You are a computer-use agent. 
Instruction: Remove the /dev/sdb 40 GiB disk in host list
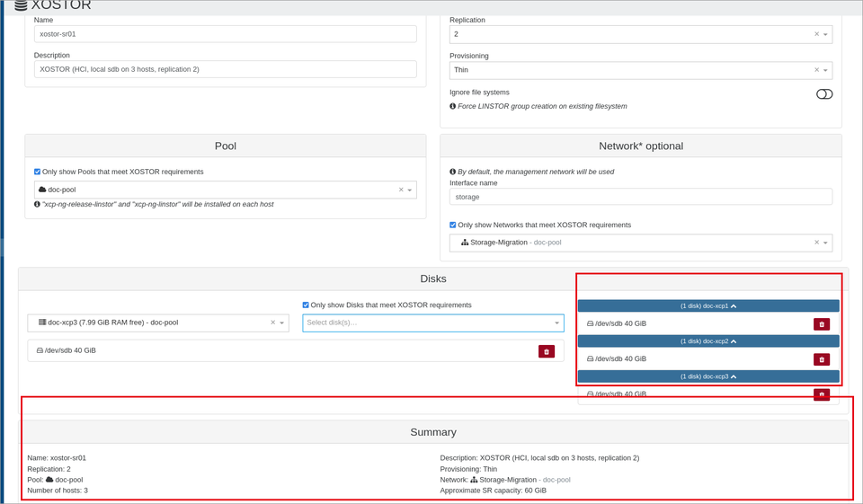pyautogui.click(x=546, y=351)
